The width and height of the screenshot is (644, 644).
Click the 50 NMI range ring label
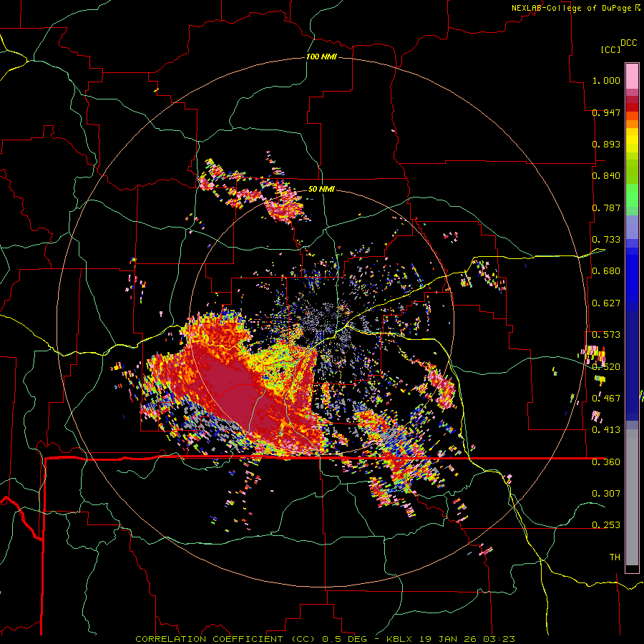click(321, 189)
